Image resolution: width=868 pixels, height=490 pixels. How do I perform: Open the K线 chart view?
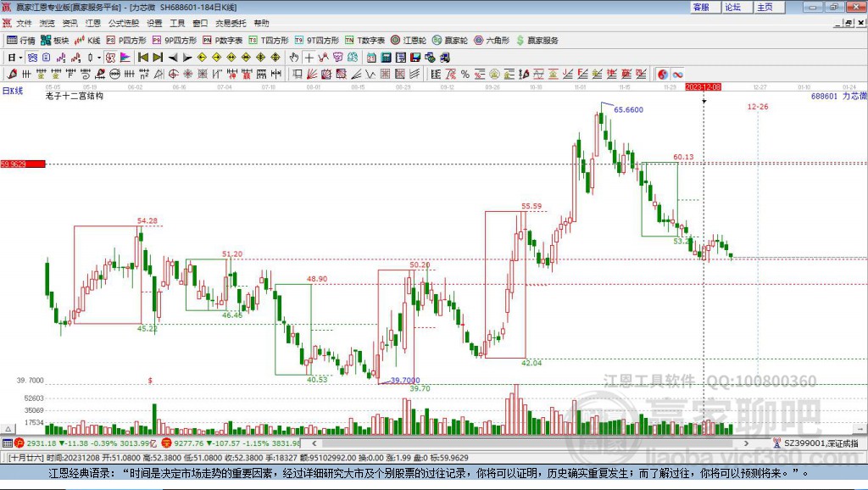(x=88, y=40)
